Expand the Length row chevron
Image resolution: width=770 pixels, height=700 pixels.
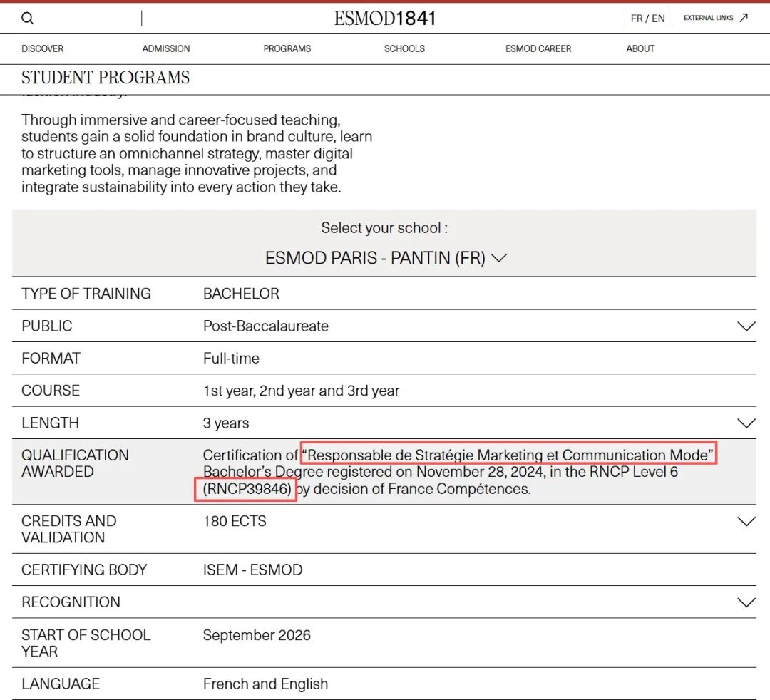746,423
